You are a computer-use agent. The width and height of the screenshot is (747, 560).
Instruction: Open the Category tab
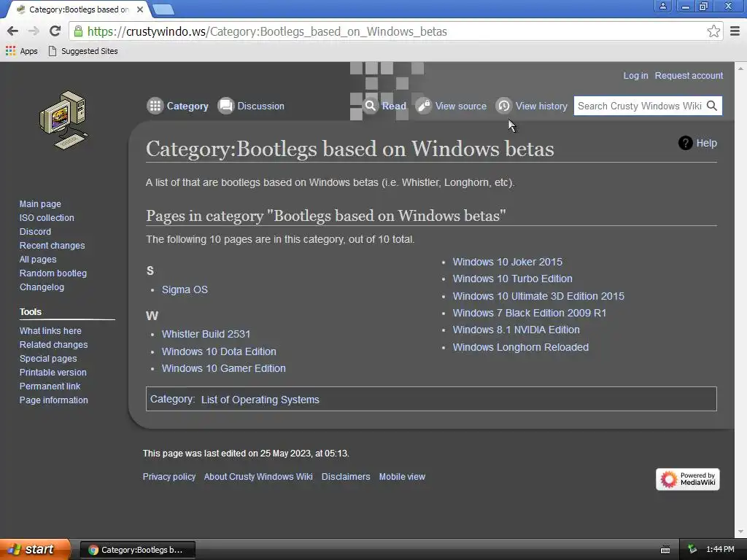[x=178, y=106]
